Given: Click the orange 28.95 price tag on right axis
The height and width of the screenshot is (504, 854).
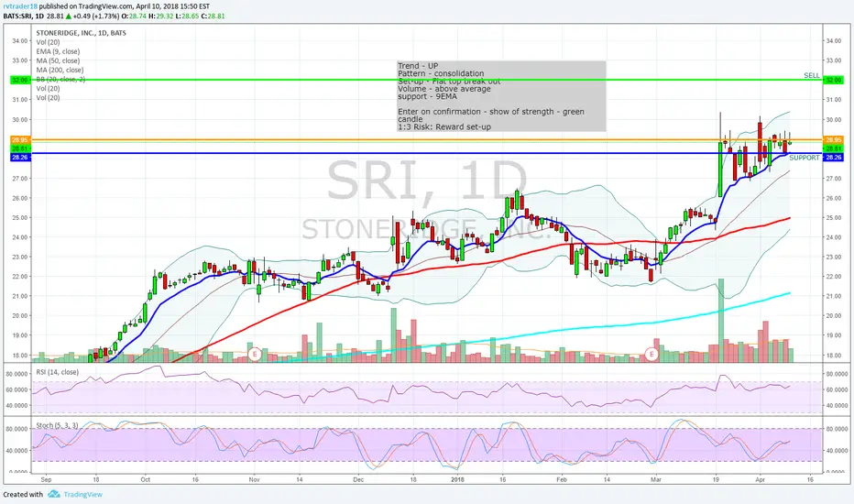Looking at the screenshot, I should click(833, 140).
